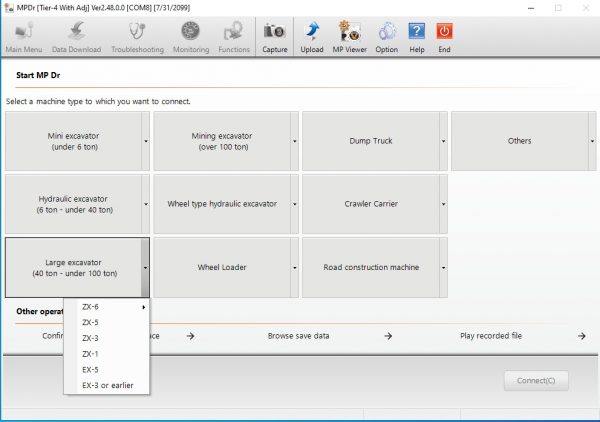
Task: Select Mining excavator (over 100 ton)
Action: (x=222, y=141)
